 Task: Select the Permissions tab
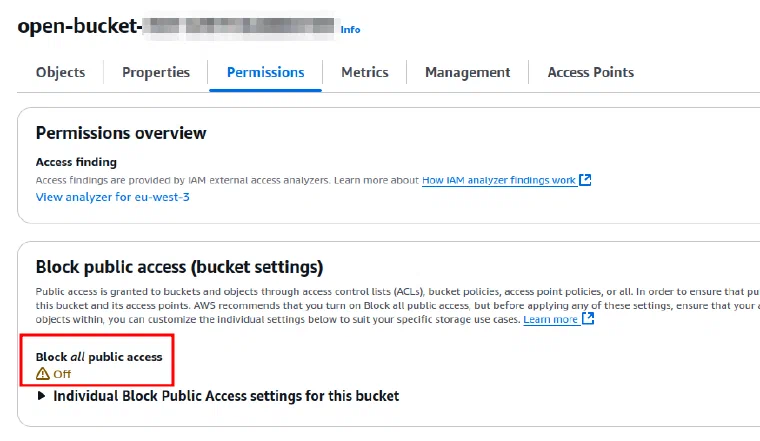coord(266,72)
